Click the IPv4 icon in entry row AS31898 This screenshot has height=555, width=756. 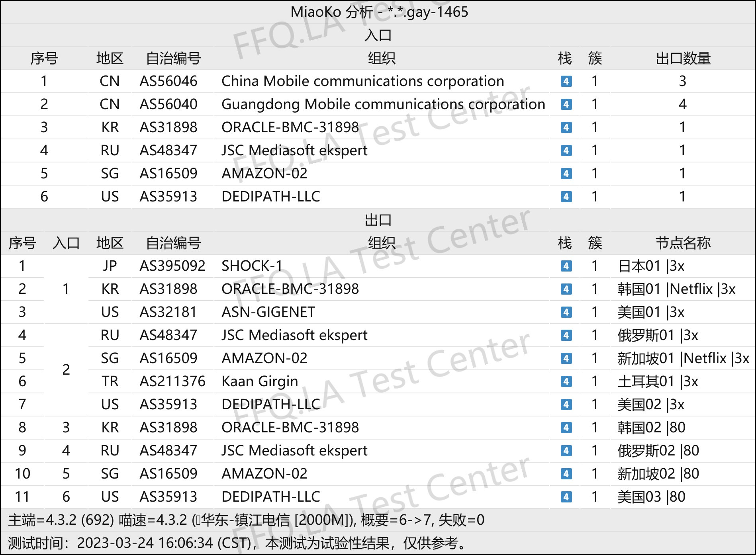pos(566,127)
